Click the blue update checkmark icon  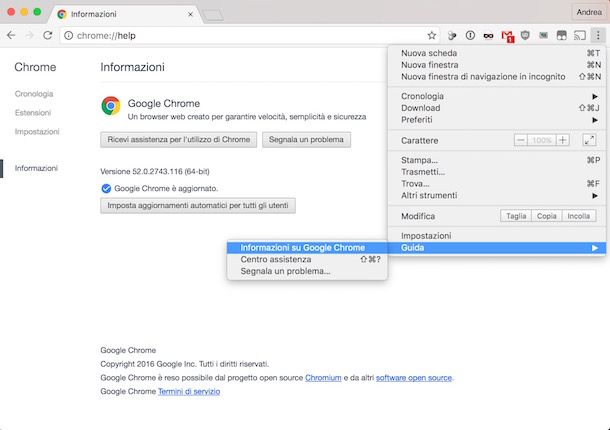click(106, 188)
